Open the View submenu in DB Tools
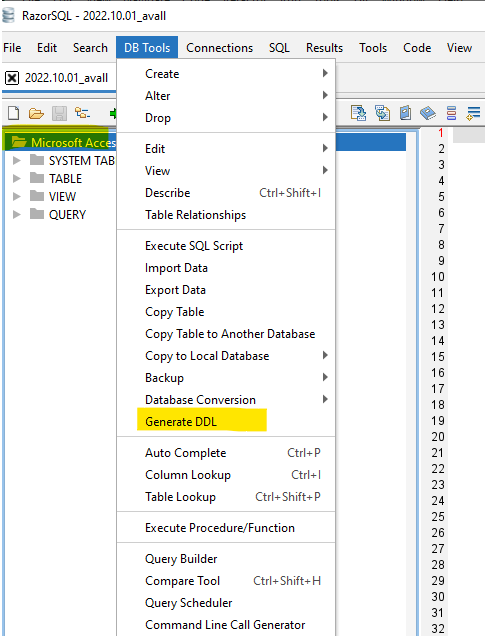Screen dimensions: 485x636 (x=226, y=171)
